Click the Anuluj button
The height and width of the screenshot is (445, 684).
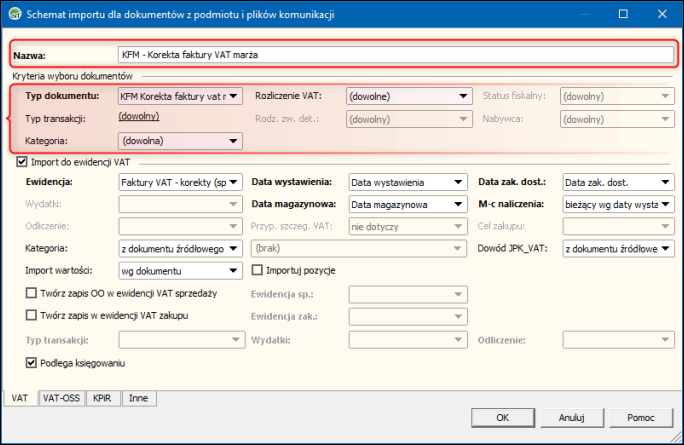click(571, 418)
